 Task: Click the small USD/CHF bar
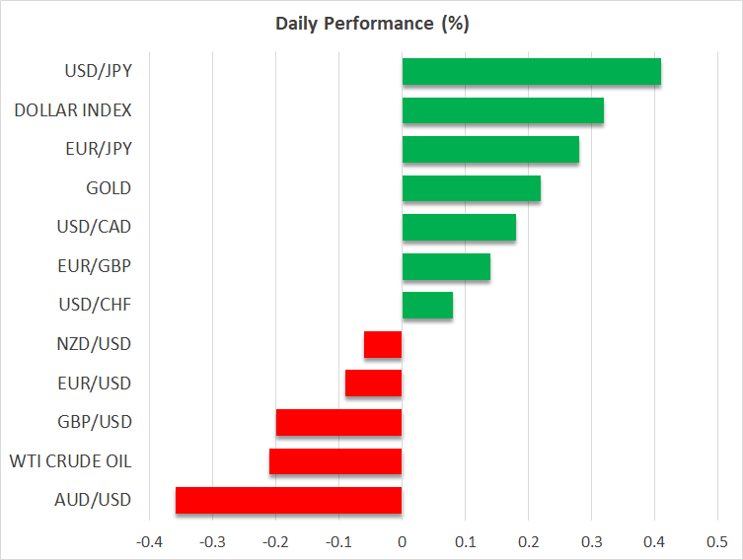pos(427,305)
